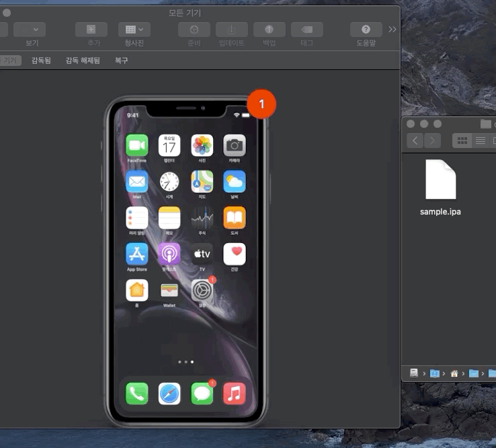Image resolution: width=496 pixels, height=448 pixels.
Task: Click Settings app icon on iPhone
Action: (x=202, y=291)
